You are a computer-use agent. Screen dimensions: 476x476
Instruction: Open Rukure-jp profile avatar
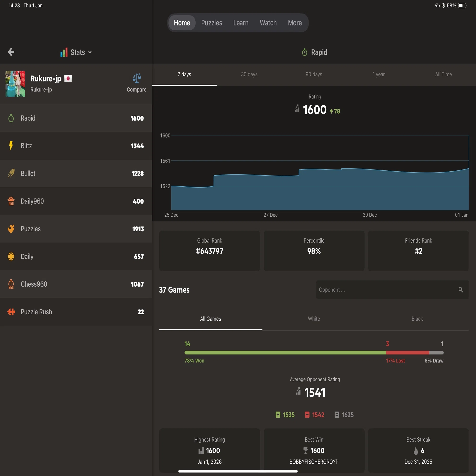click(15, 84)
